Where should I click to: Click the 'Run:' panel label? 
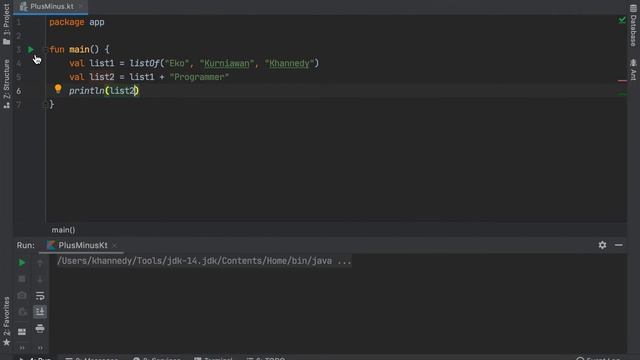click(26, 245)
